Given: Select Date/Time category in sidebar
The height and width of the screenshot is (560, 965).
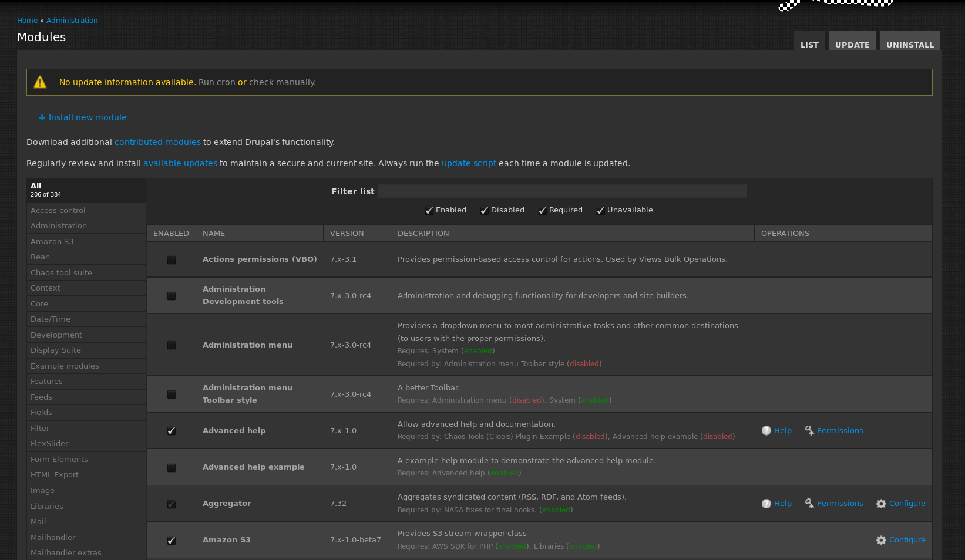Looking at the screenshot, I should click(86, 319).
